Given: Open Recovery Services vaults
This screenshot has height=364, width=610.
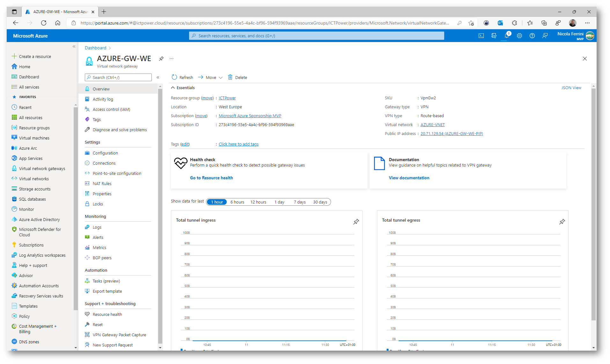Looking at the screenshot, I should click(41, 296).
